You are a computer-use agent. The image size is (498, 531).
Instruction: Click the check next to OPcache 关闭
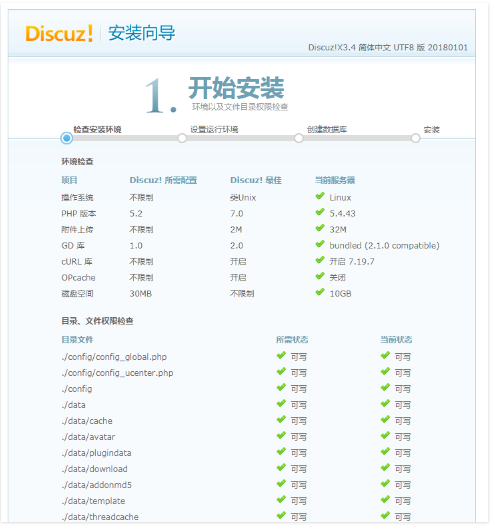tap(320, 276)
